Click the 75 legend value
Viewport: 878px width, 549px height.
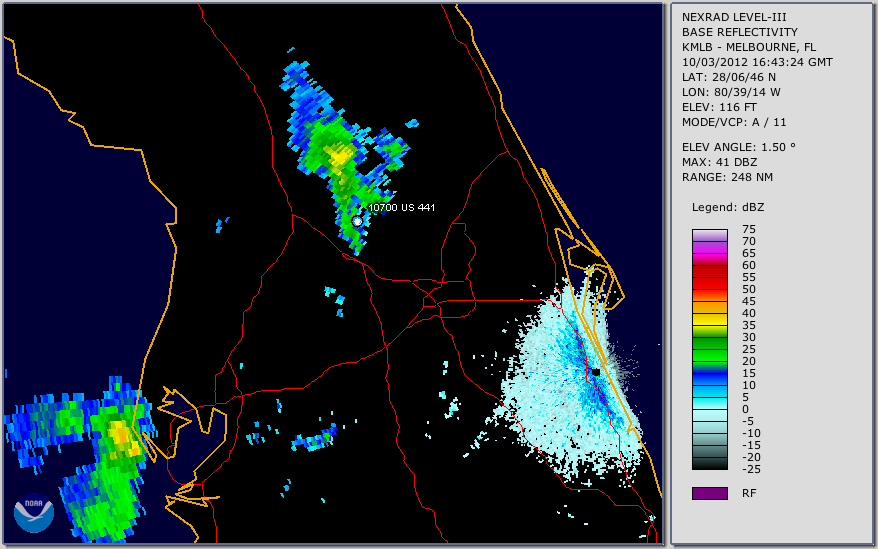(749, 229)
